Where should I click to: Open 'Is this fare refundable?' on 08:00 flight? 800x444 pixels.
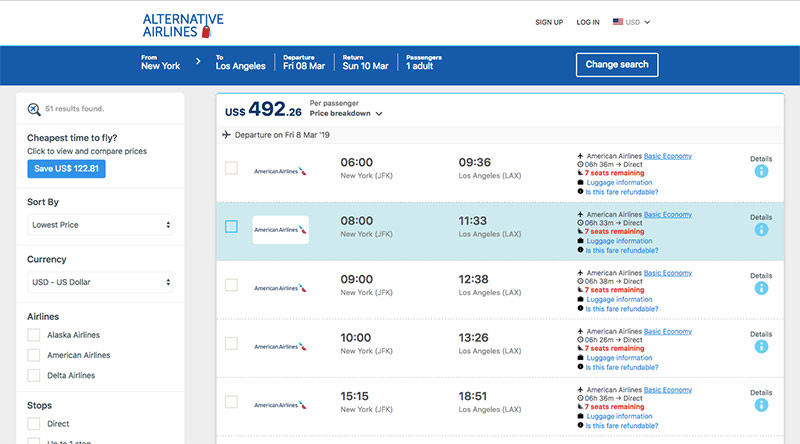[x=621, y=251]
